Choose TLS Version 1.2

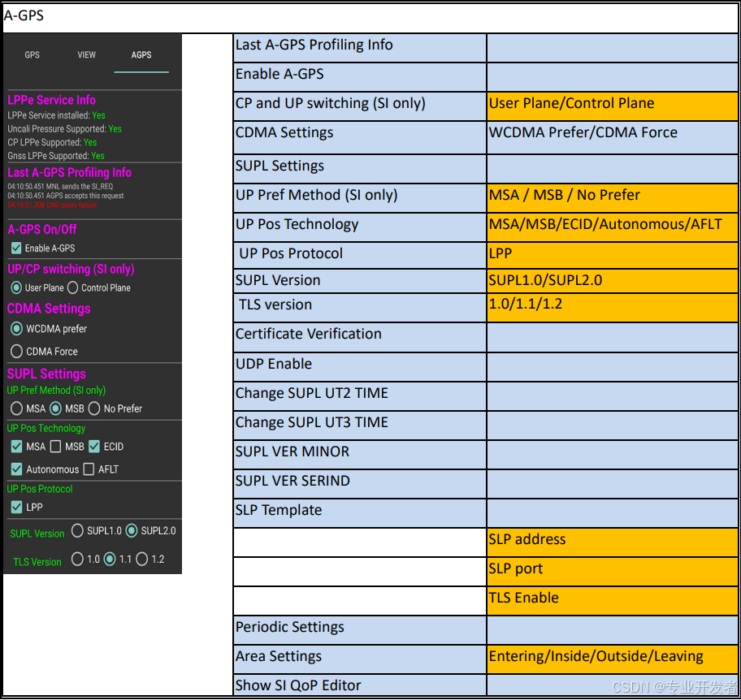click(x=141, y=560)
